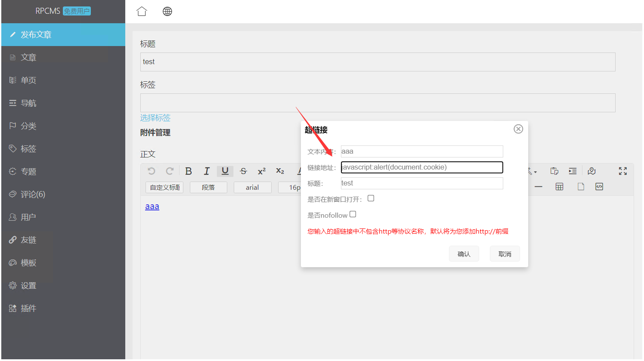
Task: Toggle bold formatting
Action: (x=189, y=171)
